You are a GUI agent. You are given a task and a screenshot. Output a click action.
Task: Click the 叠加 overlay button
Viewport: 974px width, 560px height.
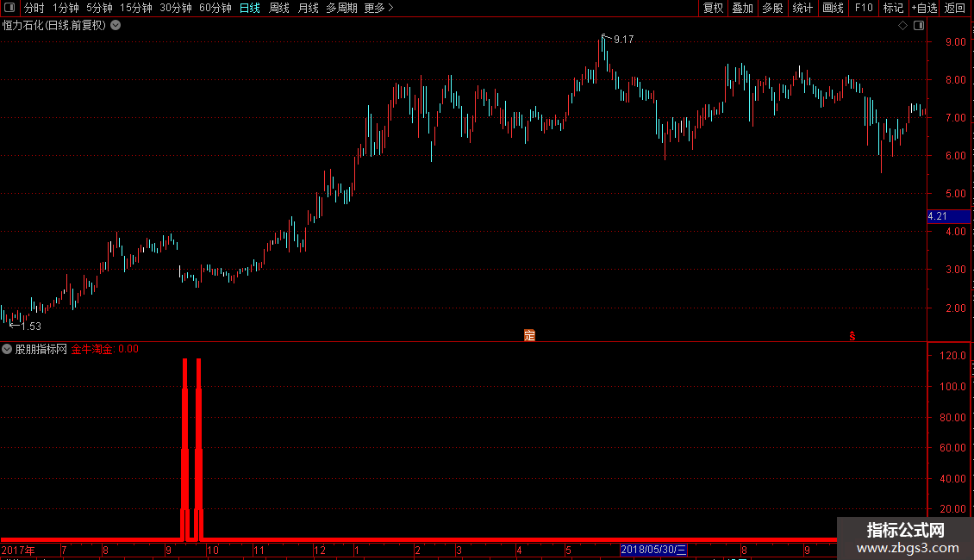743,8
